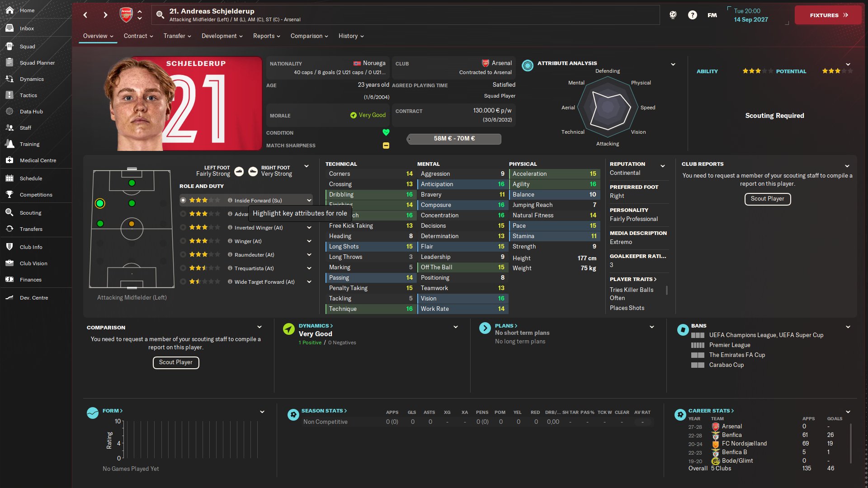Viewport: 868px width, 488px height.
Task: Open the Squad sidebar icon
Action: point(9,46)
